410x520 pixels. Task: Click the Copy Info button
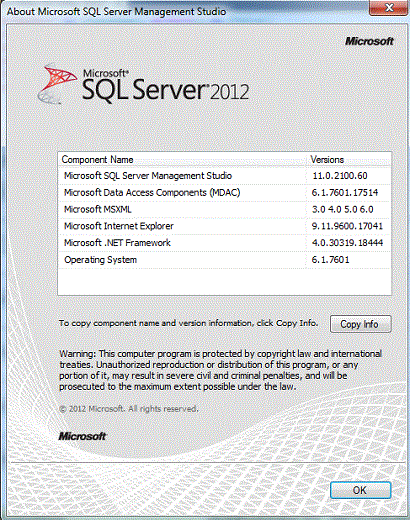(x=360, y=324)
